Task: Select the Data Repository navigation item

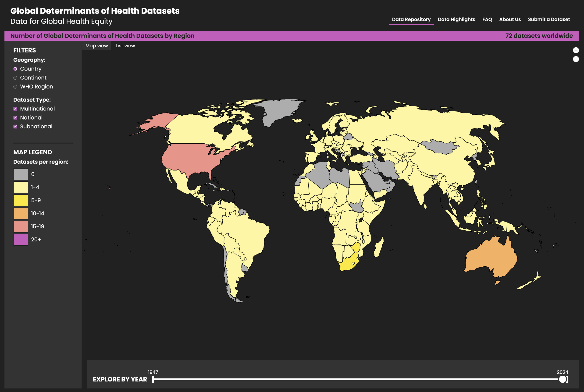Action: tap(411, 19)
